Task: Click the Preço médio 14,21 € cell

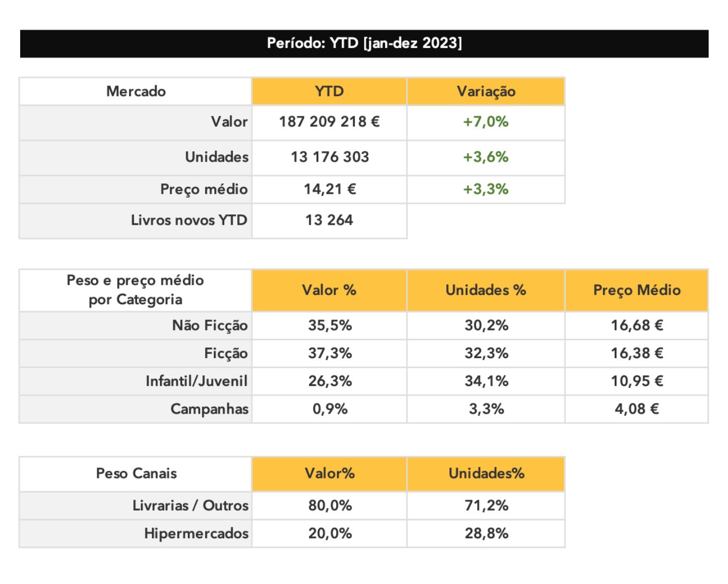Action: 329,189
